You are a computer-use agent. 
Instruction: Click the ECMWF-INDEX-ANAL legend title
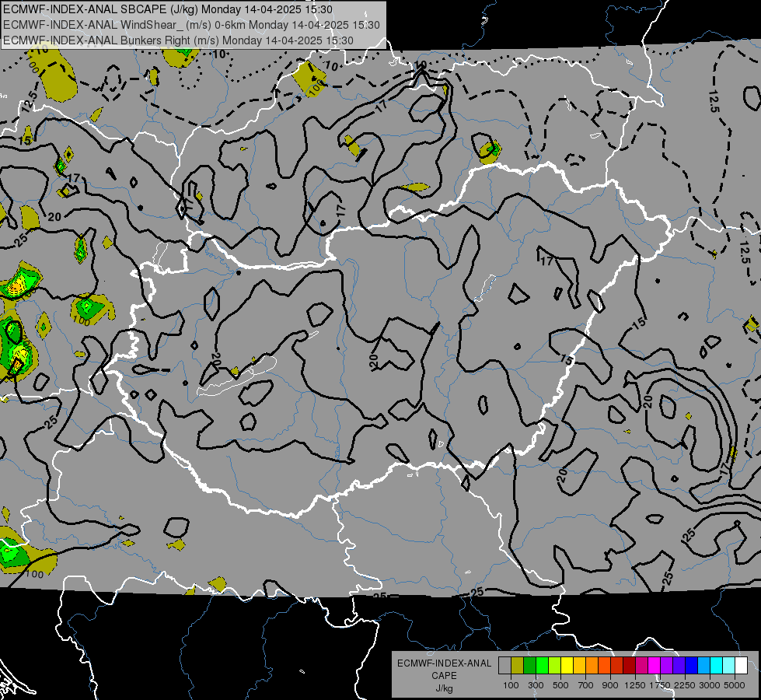444,663
